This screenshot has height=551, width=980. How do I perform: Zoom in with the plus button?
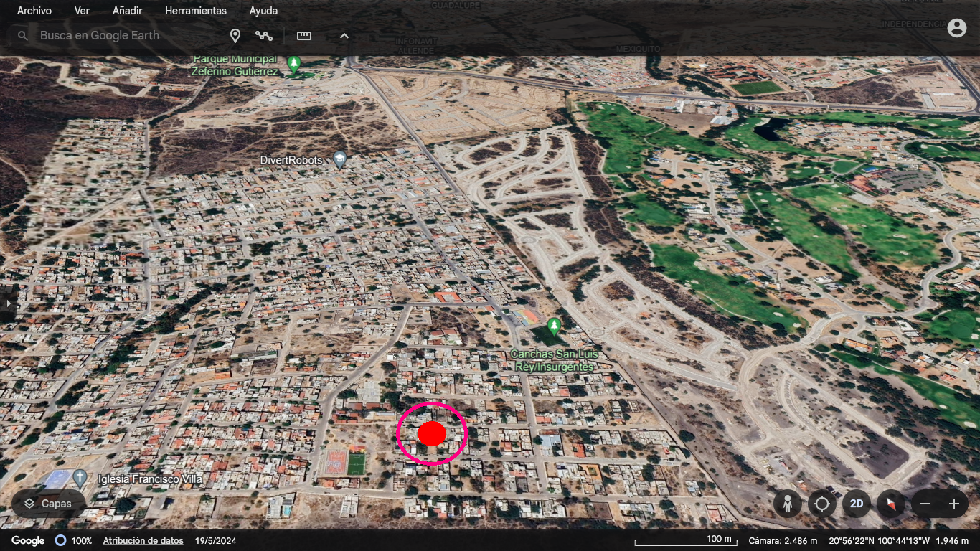coord(954,504)
